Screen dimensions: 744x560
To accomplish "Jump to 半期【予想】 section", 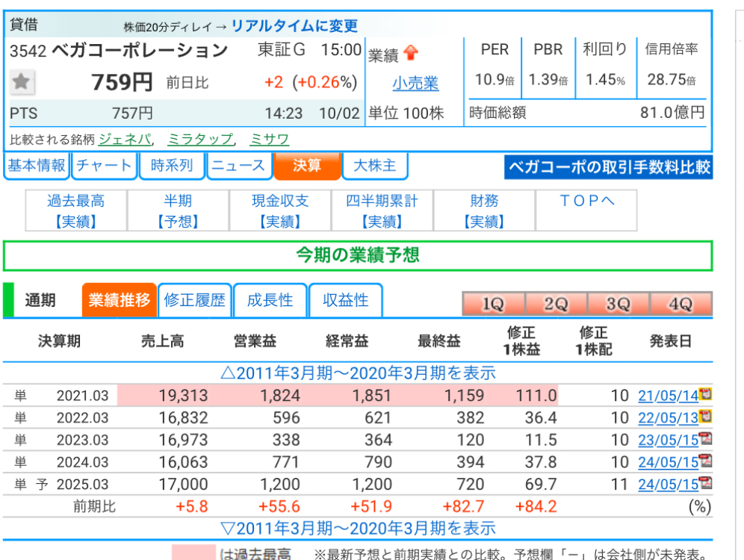I will pyautogui.click(x=178, y=211).
